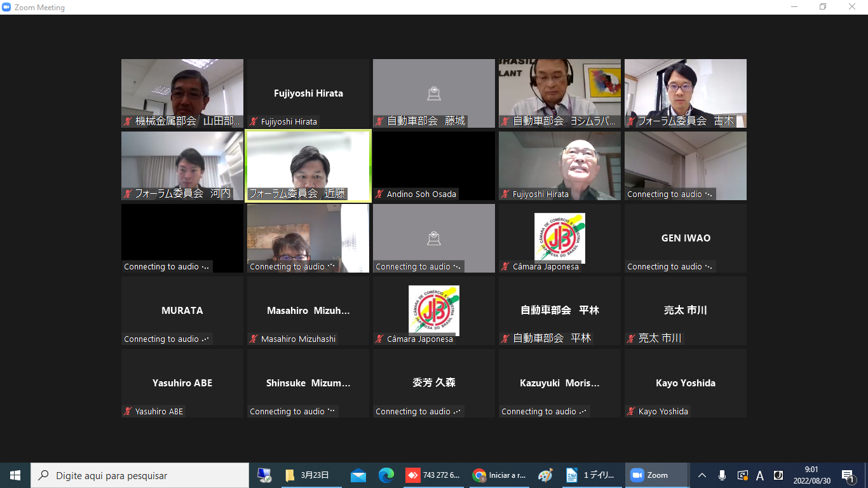Screen dimensions: 868x488
Task: Click the microphone icon in system tray
Action: (722, 475)
